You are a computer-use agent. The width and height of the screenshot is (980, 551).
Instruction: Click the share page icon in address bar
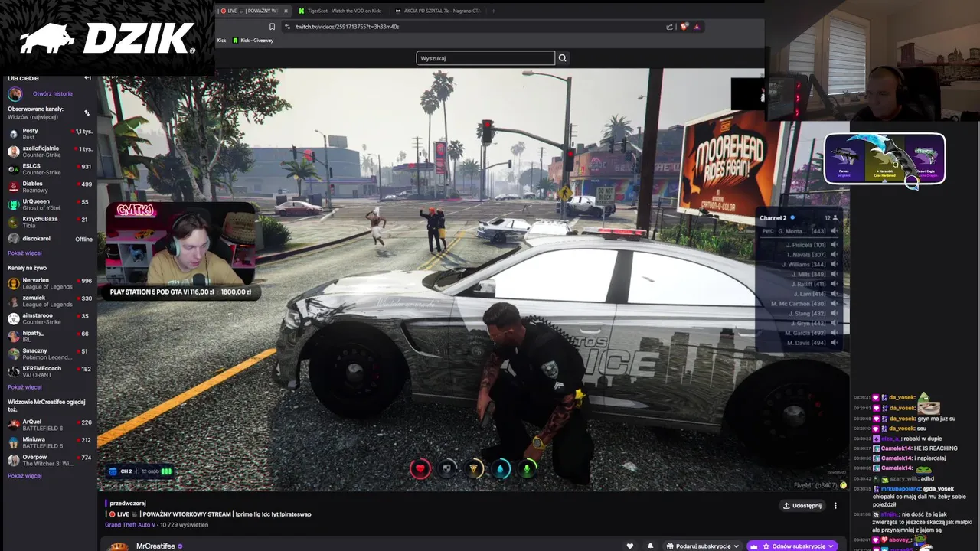point(670,27)
